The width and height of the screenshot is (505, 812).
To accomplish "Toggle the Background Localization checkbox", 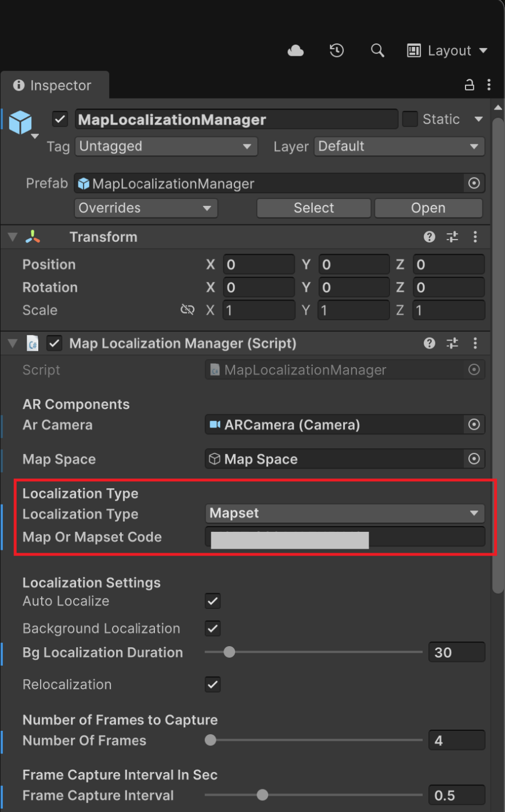I will click(x=212, y=628).
